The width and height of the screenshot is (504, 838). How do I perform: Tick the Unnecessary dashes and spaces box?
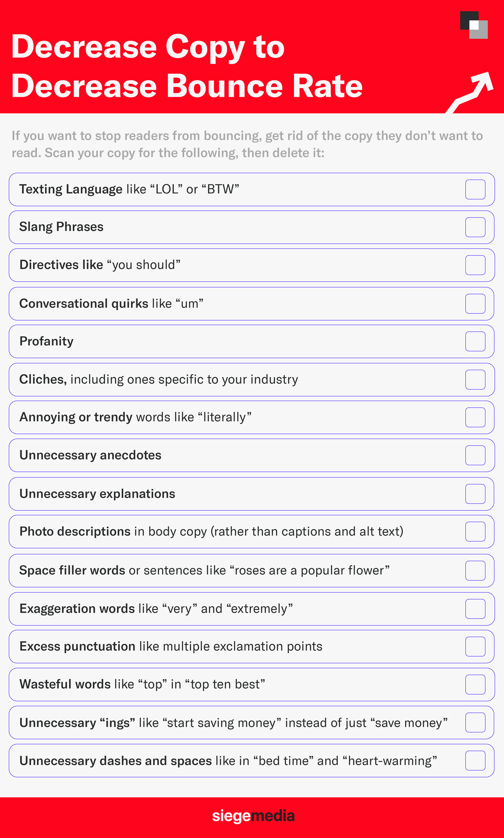(475, 761)
